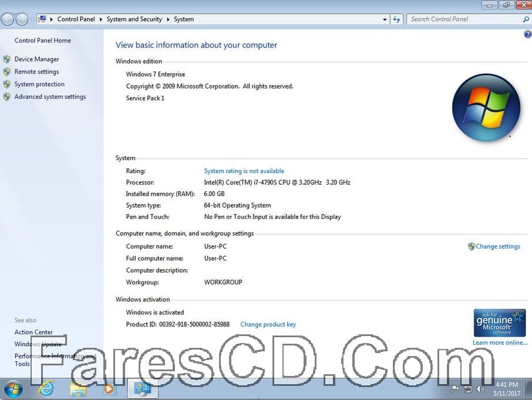532x400 pixels.
Task: Click the shield icon beside Device Manager
Action: (7, 59)
